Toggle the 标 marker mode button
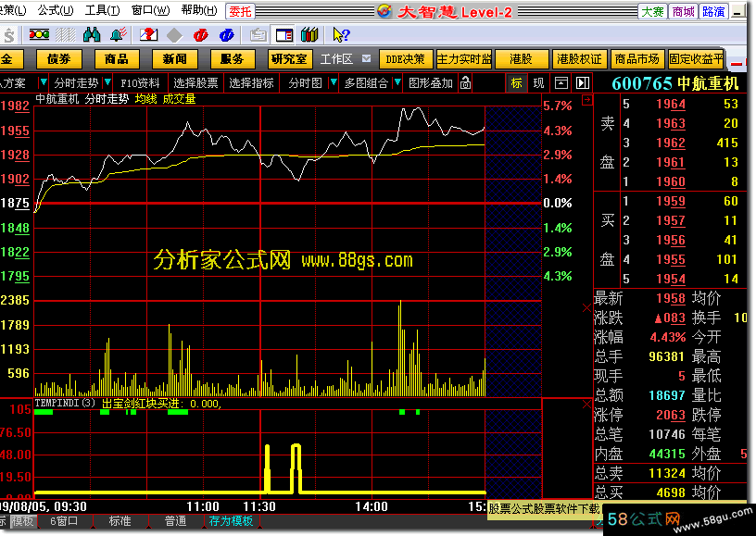The width and height of the screenshot is (756, 536). 516,82
